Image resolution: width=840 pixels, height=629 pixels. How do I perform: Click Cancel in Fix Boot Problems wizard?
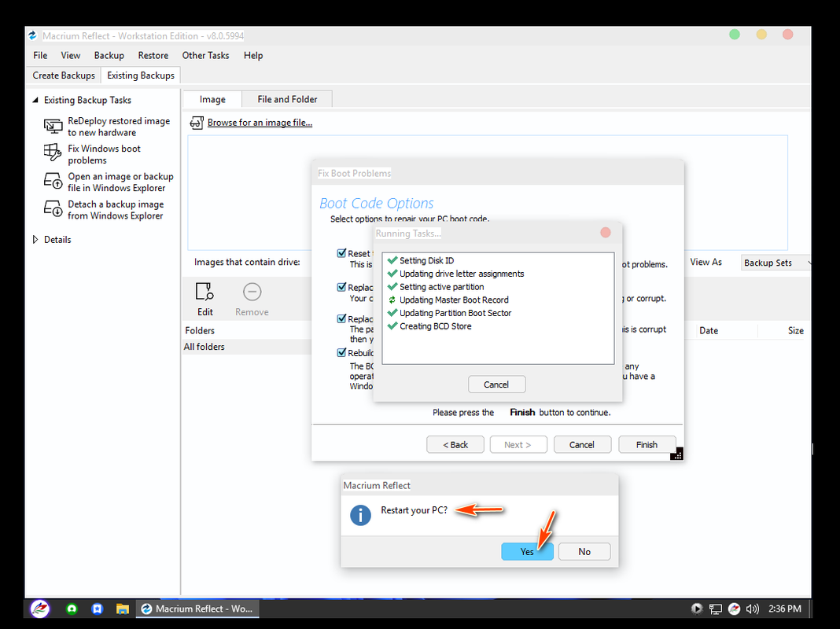(582, 444)
